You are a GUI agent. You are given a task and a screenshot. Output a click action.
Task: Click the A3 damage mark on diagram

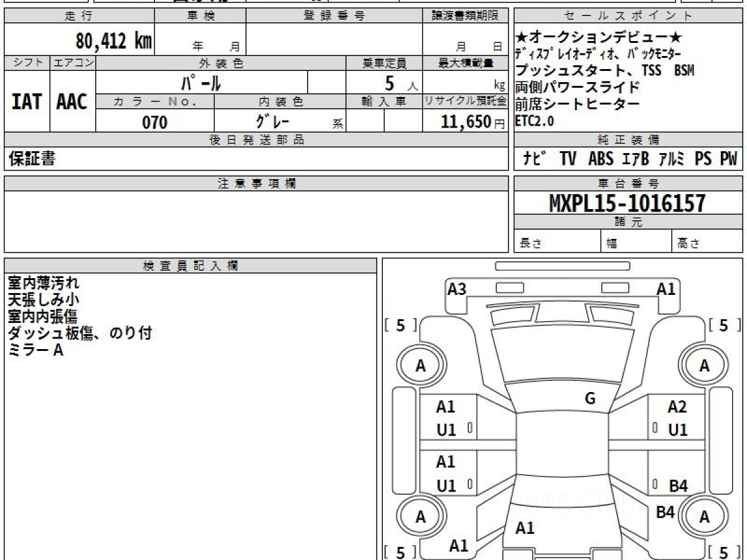click(x=457, y=289)
